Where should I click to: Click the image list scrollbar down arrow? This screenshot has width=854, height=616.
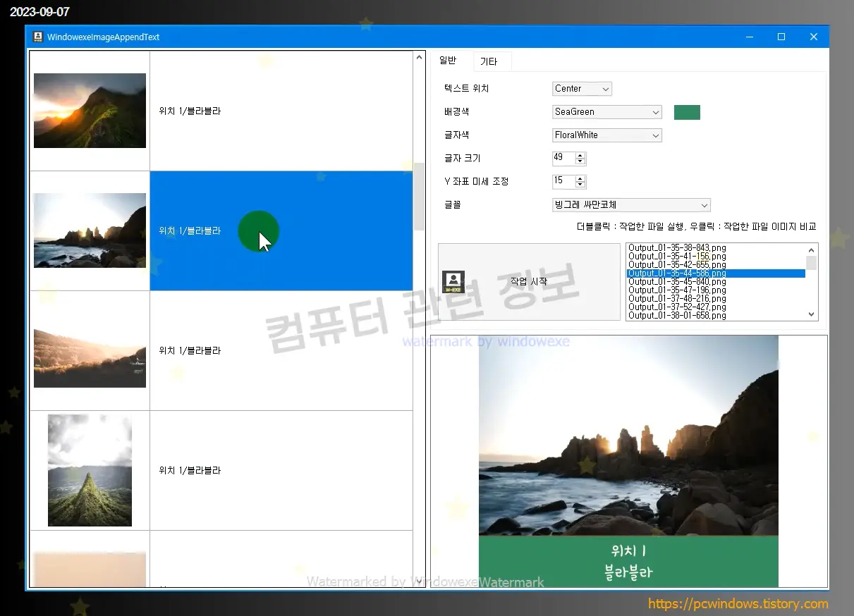pos(419,580)
